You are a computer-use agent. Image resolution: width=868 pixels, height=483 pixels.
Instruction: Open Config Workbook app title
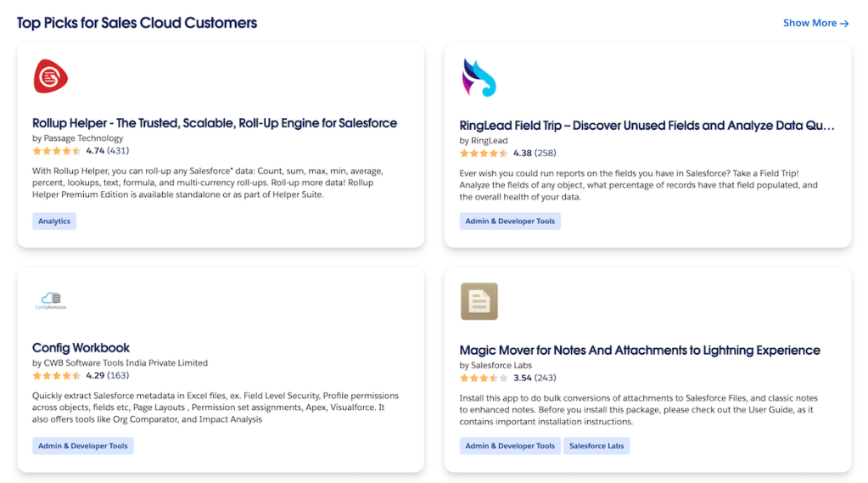point(81,347)
